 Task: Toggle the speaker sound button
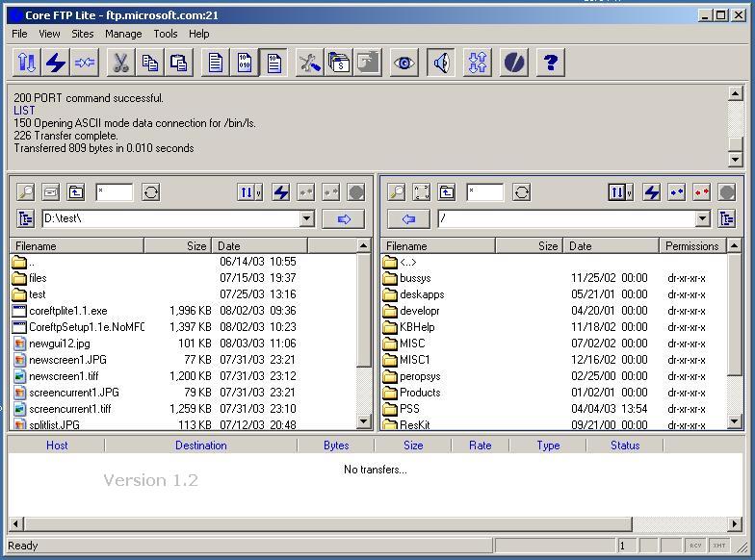(x=441, y=63)
